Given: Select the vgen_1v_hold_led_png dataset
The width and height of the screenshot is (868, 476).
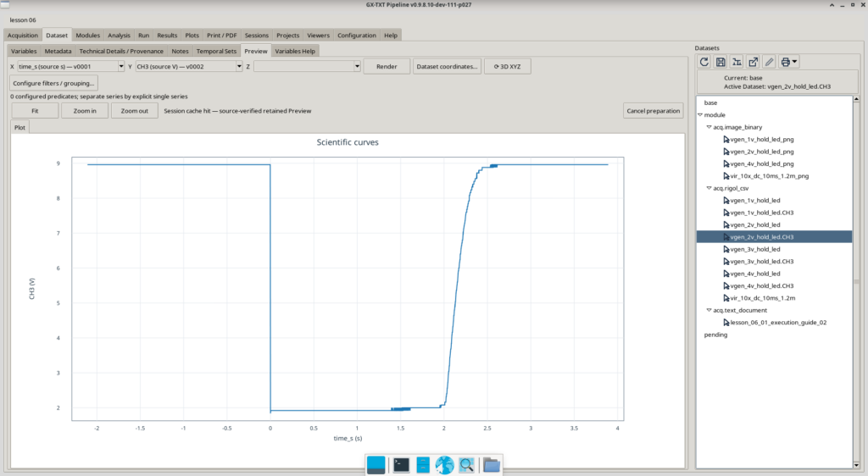Looking at the screenshot, I should pyautogui.click(x=762, y=139).
